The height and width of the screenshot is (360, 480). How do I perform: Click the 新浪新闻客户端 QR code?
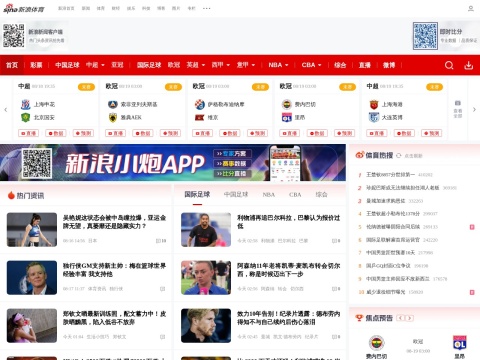(14, 36)
